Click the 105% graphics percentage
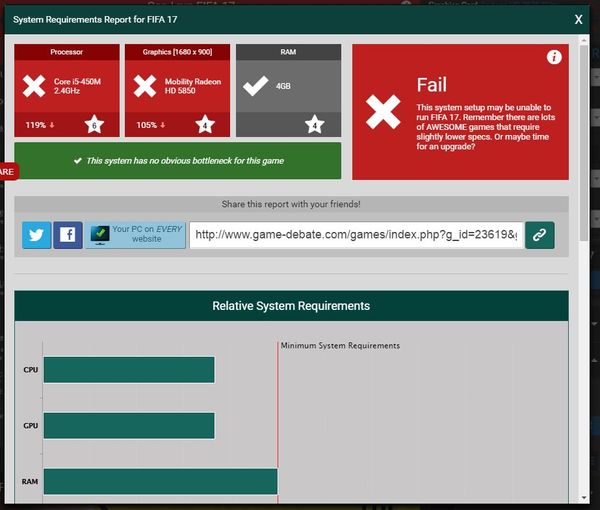Viewport: 600px width, 510px height. [x=147, y=125]
